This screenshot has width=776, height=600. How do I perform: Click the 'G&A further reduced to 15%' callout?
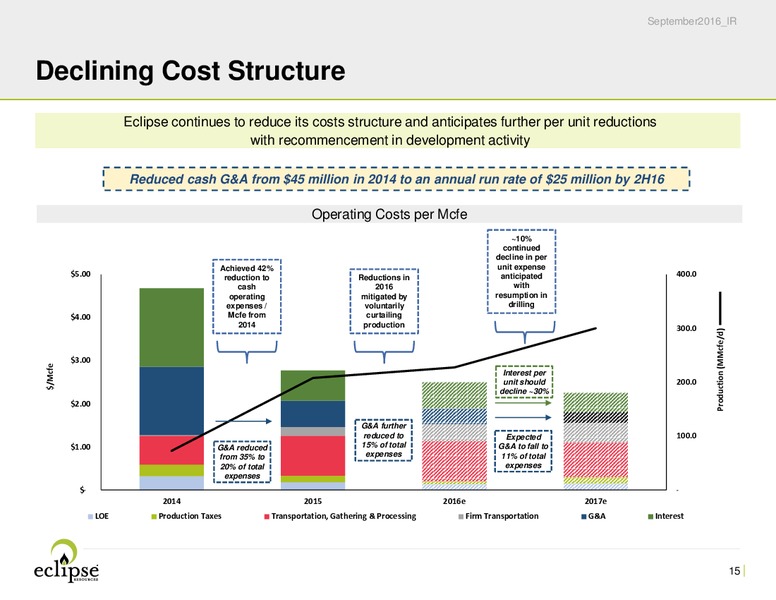384,440
